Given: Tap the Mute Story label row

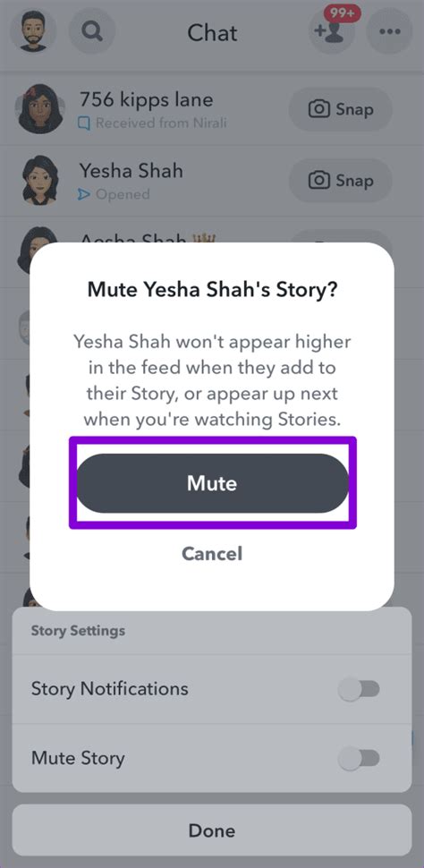Looking at the screenshot, I should (x=212, y=759).
